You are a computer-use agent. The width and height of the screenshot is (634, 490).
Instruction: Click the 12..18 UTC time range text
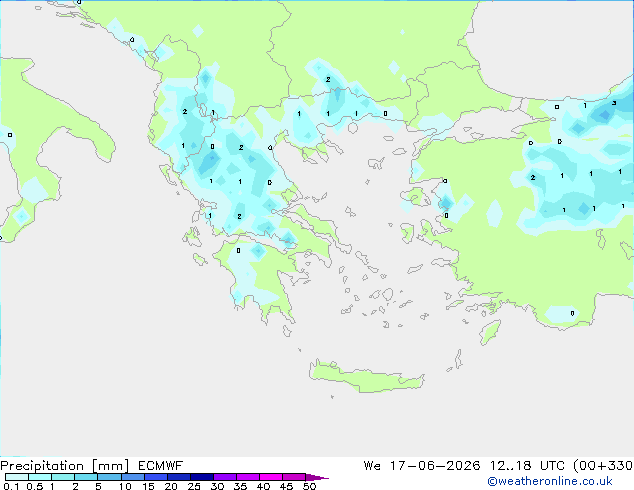(x=525, y=466)
